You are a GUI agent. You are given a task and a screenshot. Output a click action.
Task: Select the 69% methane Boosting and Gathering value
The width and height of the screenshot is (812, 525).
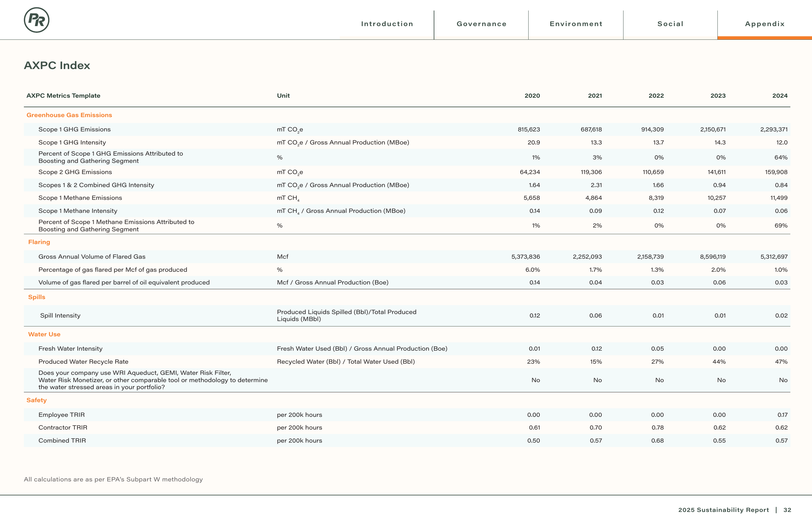pyautogui.click(x=781, y=226)
